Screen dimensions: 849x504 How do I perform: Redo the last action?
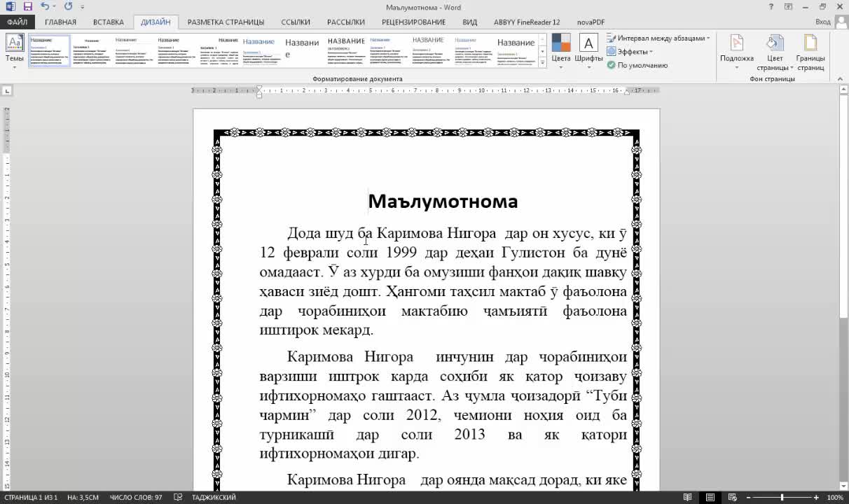tap(68, 6)
